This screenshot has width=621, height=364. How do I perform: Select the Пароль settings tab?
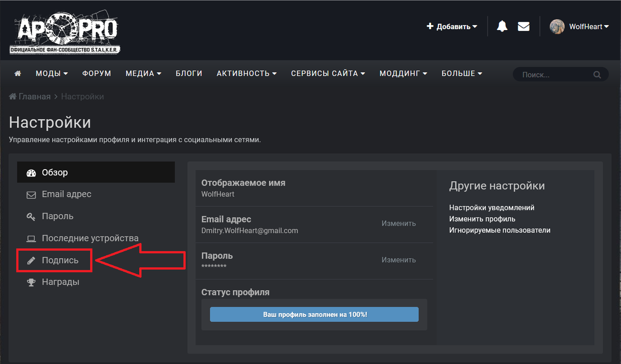[x=96, y=216]
